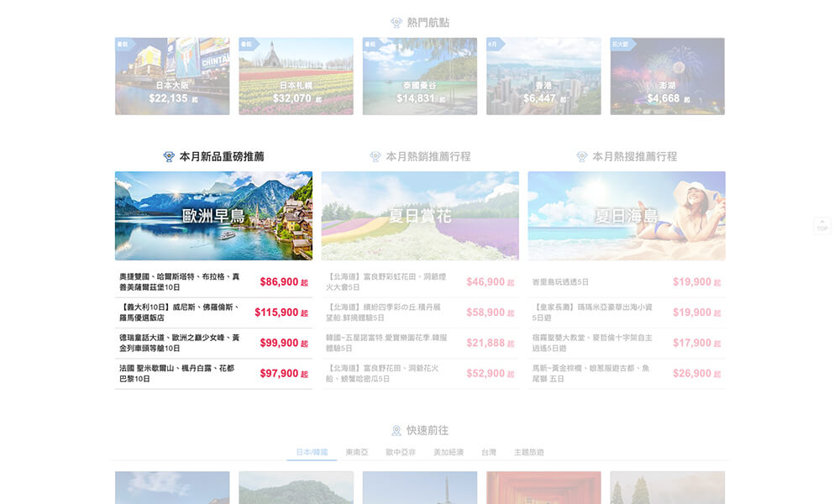Select the 台灣 destination tab

coord(489,453)
